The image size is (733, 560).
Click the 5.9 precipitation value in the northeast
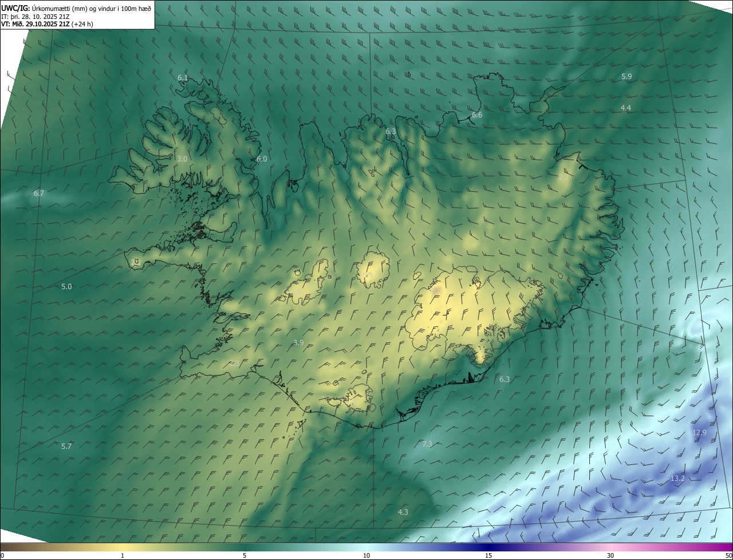tap(626, 76)
